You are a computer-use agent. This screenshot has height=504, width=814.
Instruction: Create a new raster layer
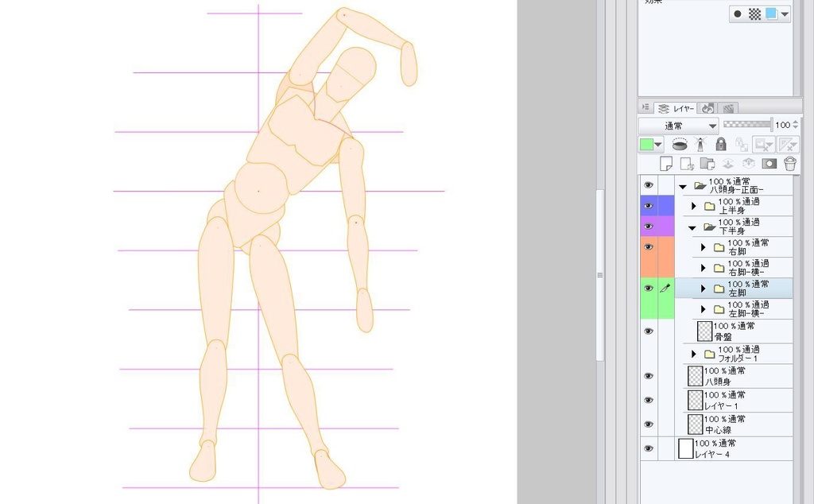[666, 164]
